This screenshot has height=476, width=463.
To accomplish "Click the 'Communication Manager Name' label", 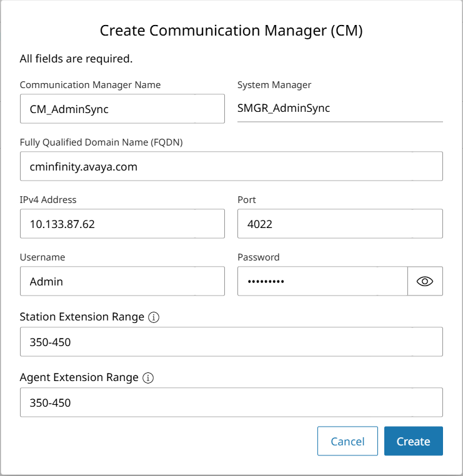I will [90, 85].
